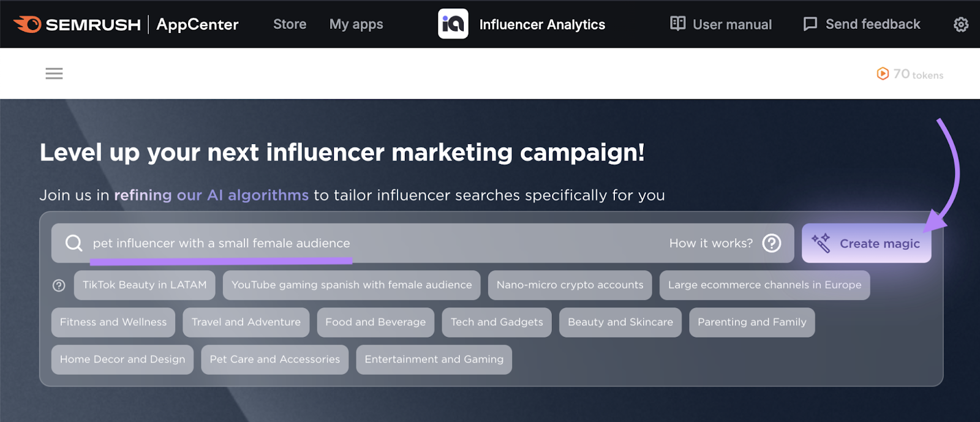
Task: Click the orange tokens play icon
Action: (883, 73)
